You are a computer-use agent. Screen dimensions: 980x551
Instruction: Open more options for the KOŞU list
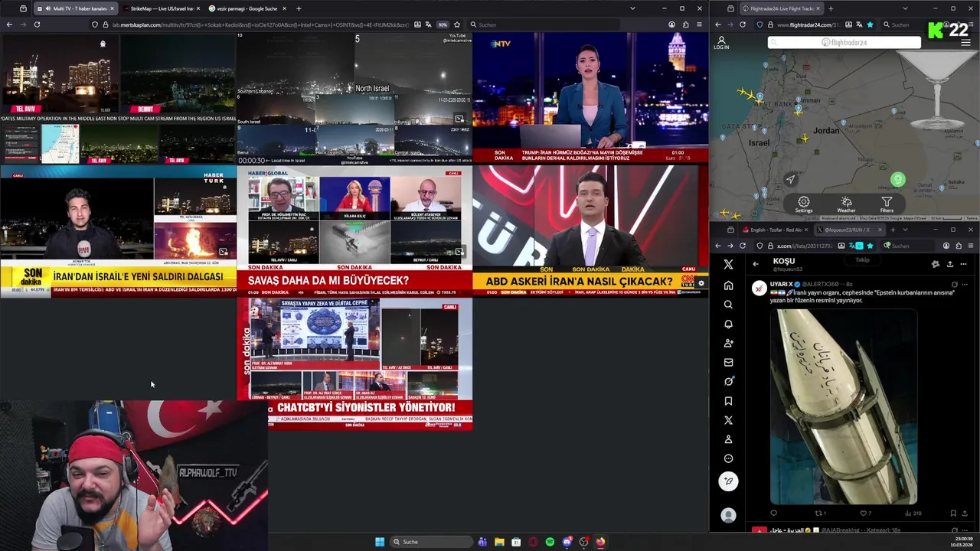[x=963, y=264]
